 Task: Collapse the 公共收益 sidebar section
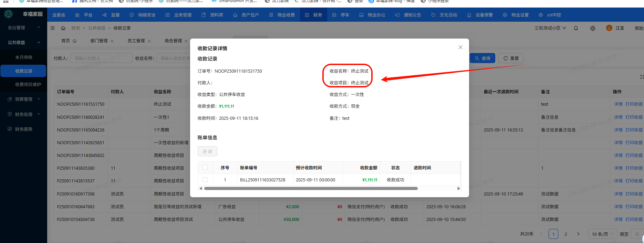coord(23,42)
